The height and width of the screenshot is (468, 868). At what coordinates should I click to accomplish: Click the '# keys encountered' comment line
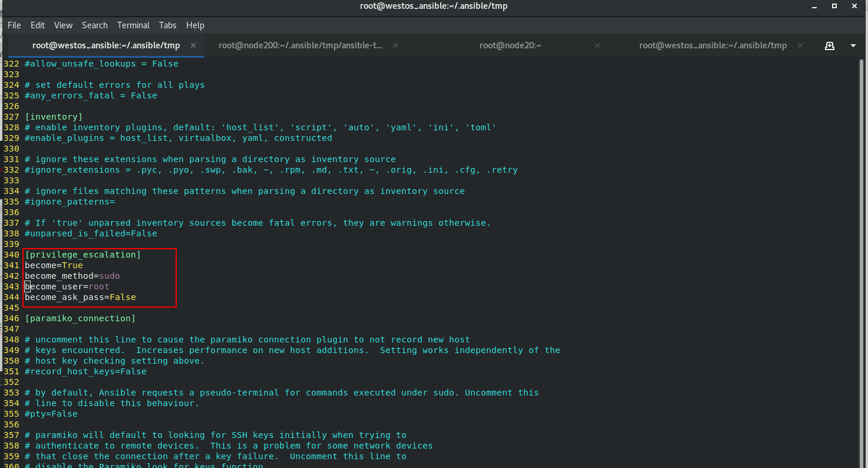point(292,350)
